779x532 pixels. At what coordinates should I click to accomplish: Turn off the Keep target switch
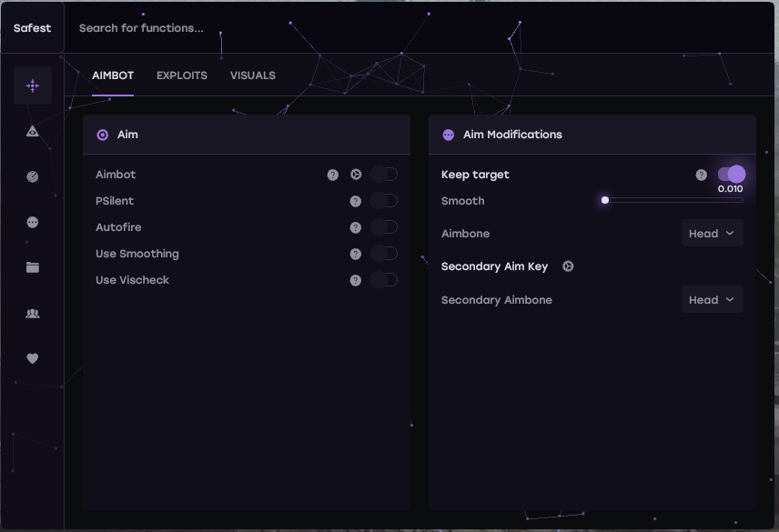[731, 175]
